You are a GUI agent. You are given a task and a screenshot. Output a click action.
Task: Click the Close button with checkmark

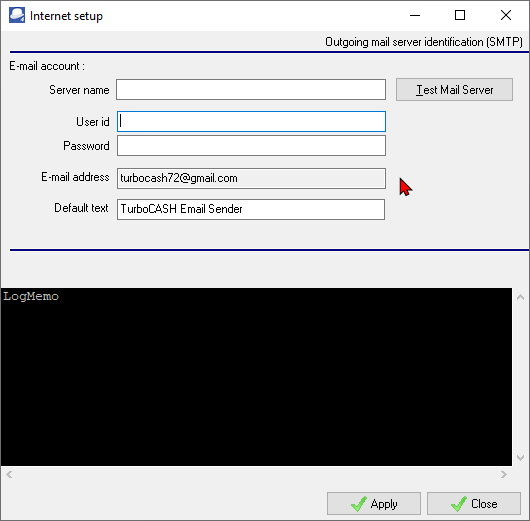[x=474, y=504]
